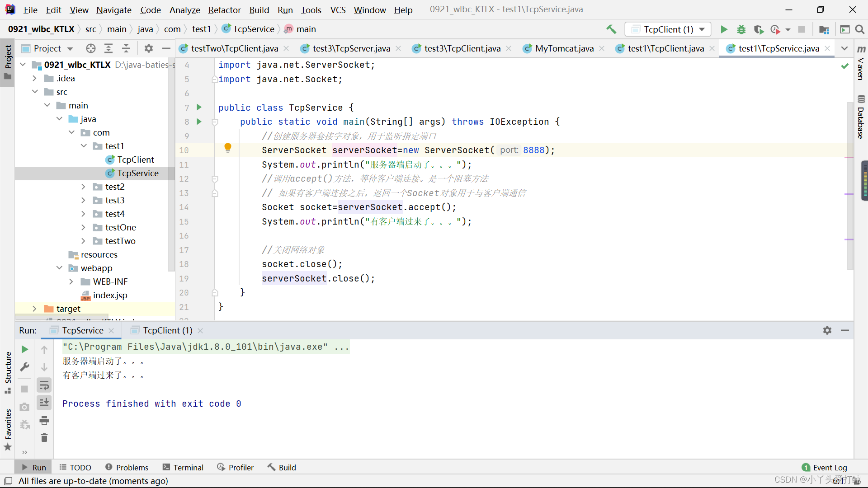Screen dimensions: 868x488
Task: Start debugging with the bug icon
Action: (741, 29)
